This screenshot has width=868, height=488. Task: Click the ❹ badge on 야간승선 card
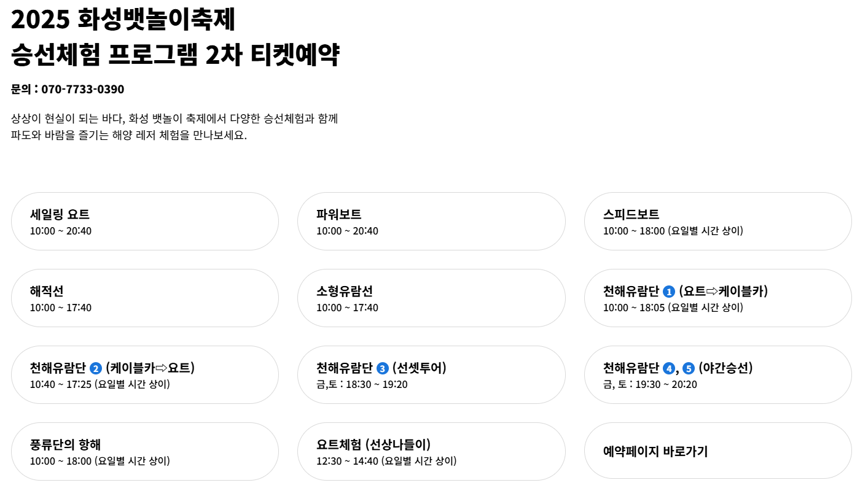click(669, 369)
